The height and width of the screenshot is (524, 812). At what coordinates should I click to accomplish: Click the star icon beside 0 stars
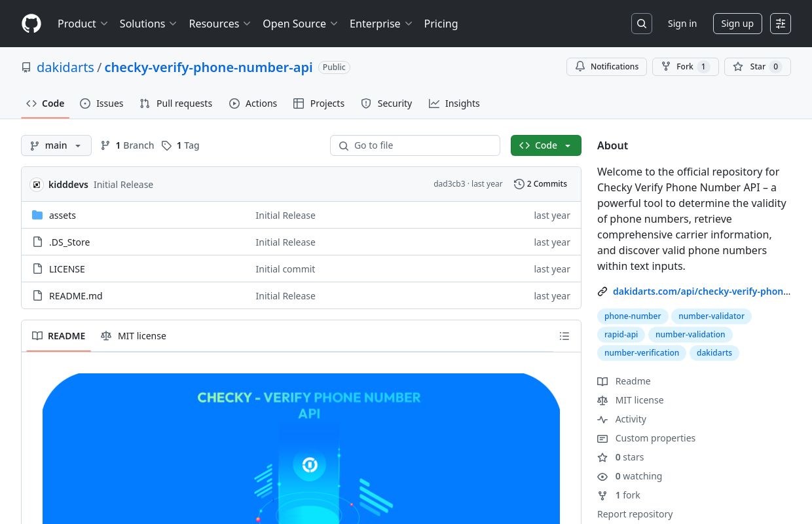[x=602, y=457]
